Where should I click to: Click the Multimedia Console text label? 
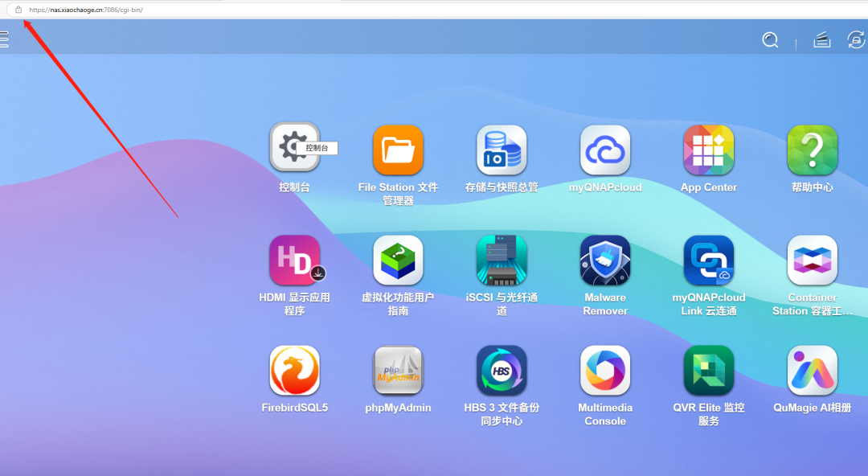coord(605,415)
